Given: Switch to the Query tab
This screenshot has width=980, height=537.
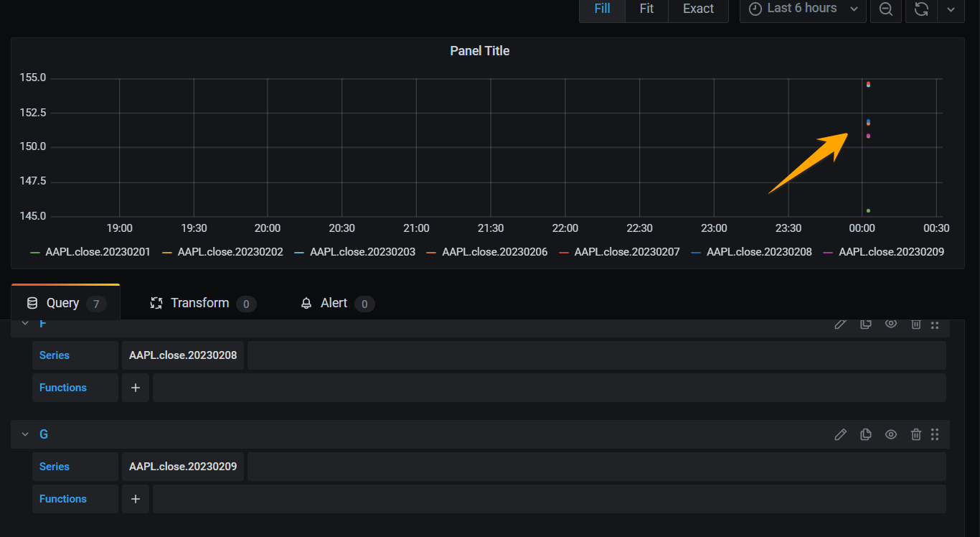Looking at the screenshot, I should point(66,303).
